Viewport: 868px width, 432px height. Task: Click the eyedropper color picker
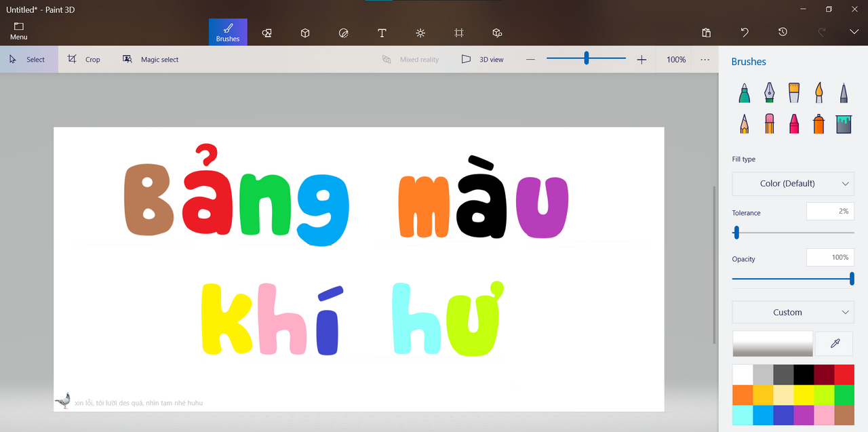(834, 344)
